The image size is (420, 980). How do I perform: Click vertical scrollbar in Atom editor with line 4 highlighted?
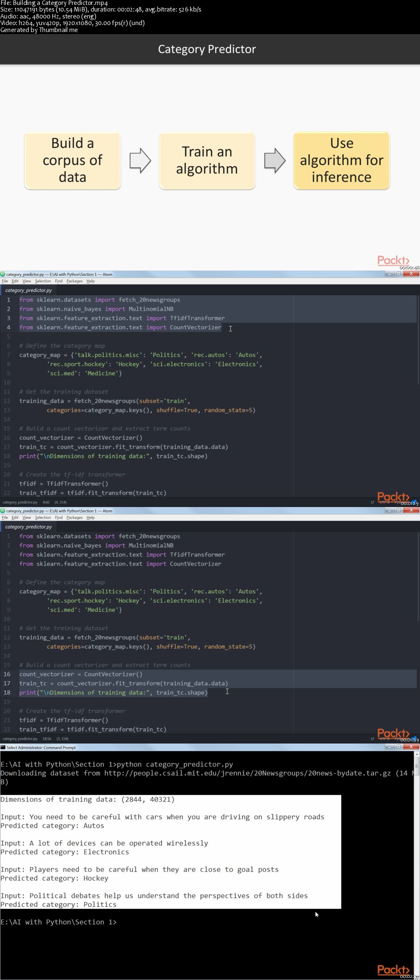(418, 341)
